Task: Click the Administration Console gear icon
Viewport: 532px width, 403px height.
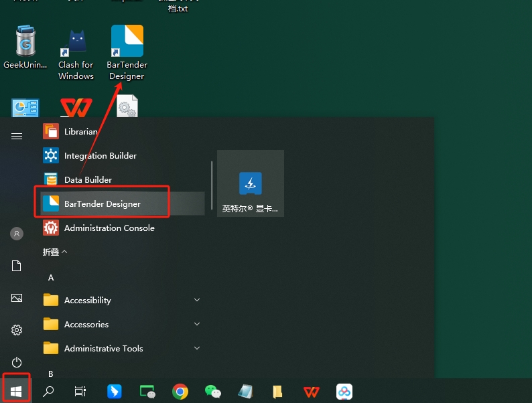Action: coord(51,228)
